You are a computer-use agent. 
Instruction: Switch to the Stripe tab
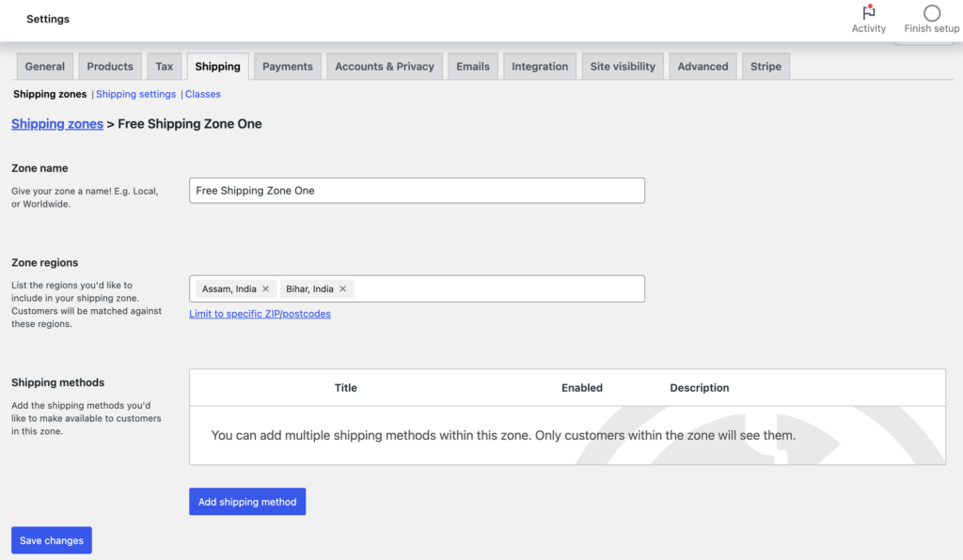point(765,66)
